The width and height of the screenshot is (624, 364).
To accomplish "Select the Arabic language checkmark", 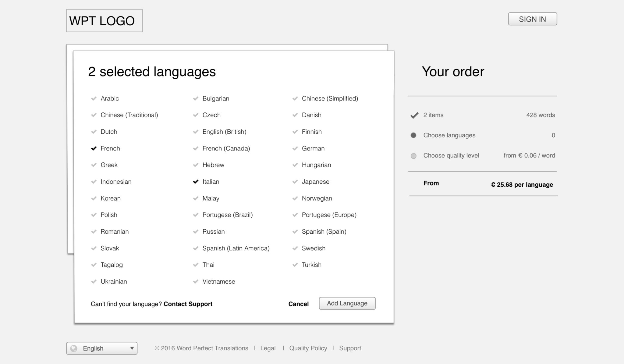I will 94,98.
